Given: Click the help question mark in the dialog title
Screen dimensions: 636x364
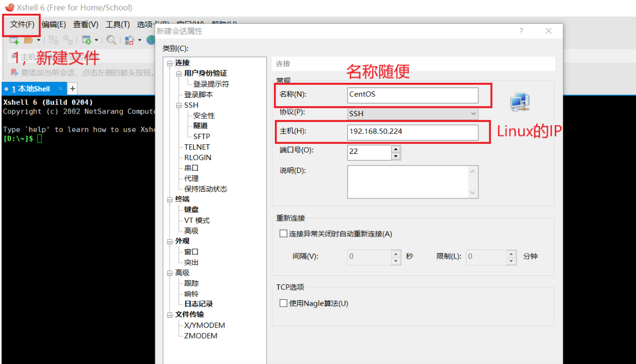Looking at the screenshot, I should 521,31.
